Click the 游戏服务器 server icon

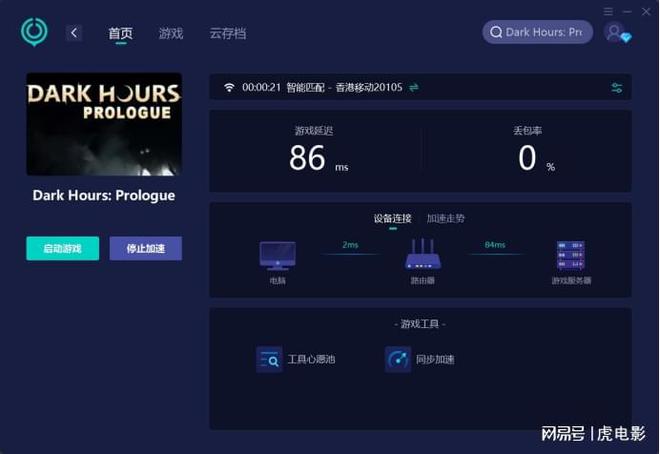pos(570,255)
